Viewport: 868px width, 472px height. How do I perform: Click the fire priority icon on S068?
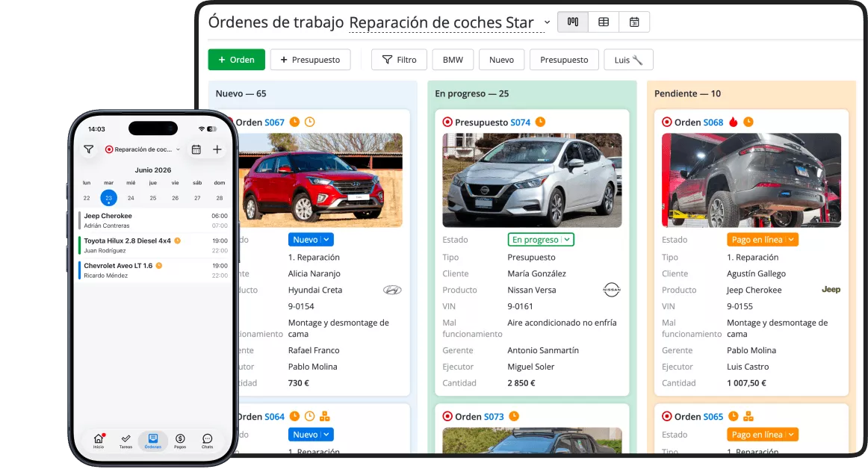734,122
